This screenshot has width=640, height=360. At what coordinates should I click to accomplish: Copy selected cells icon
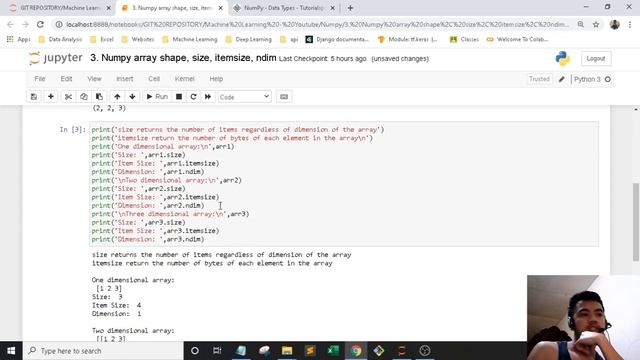pos(84,97)
